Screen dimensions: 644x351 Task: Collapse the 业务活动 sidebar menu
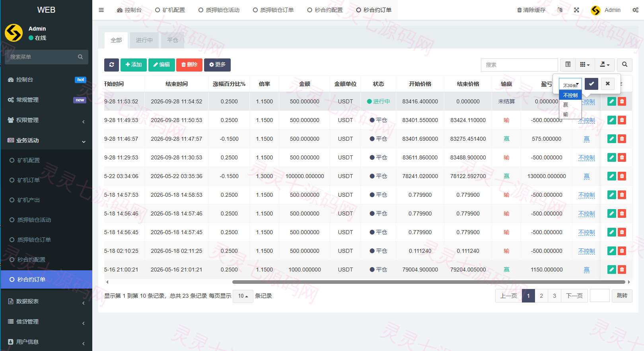coord(46,140)
